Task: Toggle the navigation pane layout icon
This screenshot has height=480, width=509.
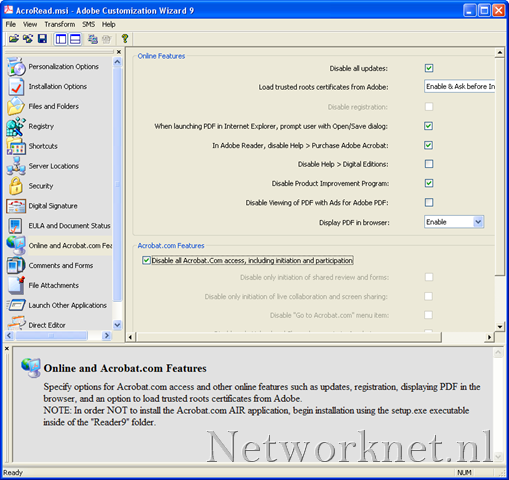Action: pyautogui.click(x=61, y=39)
